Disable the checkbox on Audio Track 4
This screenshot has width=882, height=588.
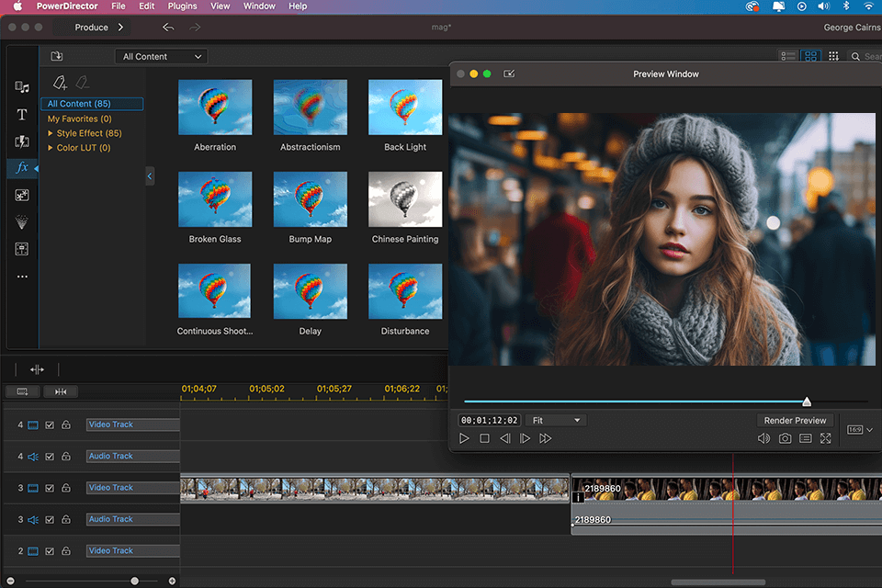(x=50, y=457)
